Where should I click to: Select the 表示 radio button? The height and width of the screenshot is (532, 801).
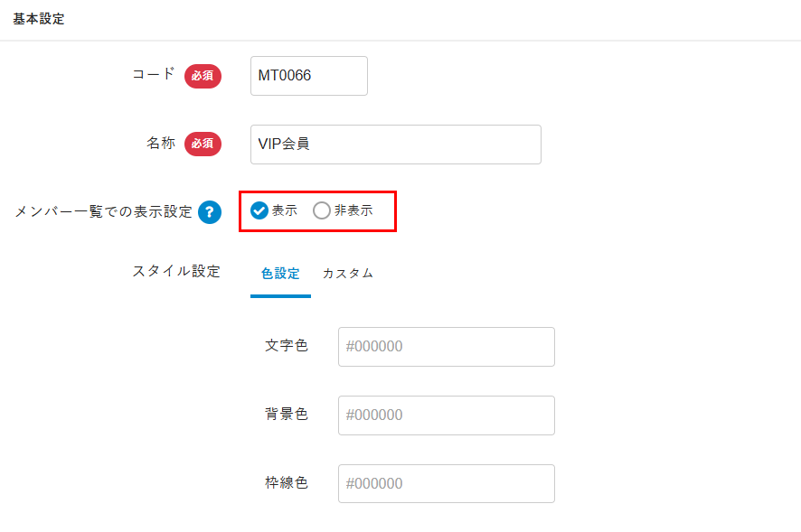(259, 210)
